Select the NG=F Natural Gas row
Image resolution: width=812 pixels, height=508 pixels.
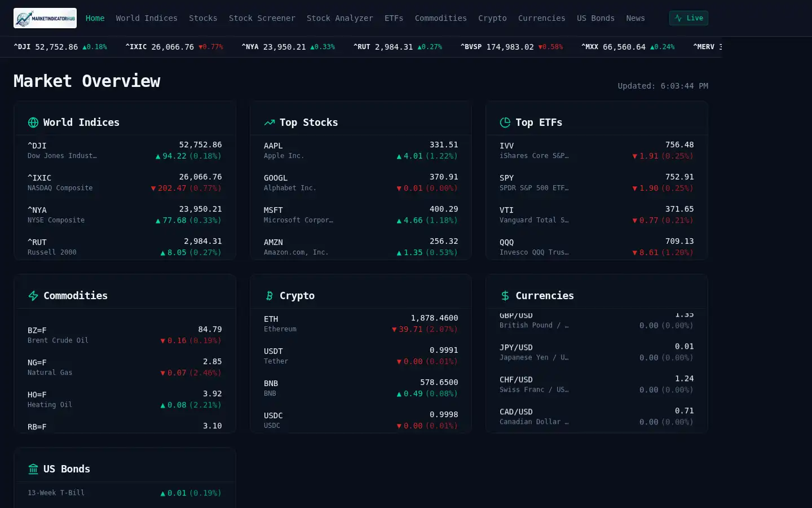(x=125, y=367)
